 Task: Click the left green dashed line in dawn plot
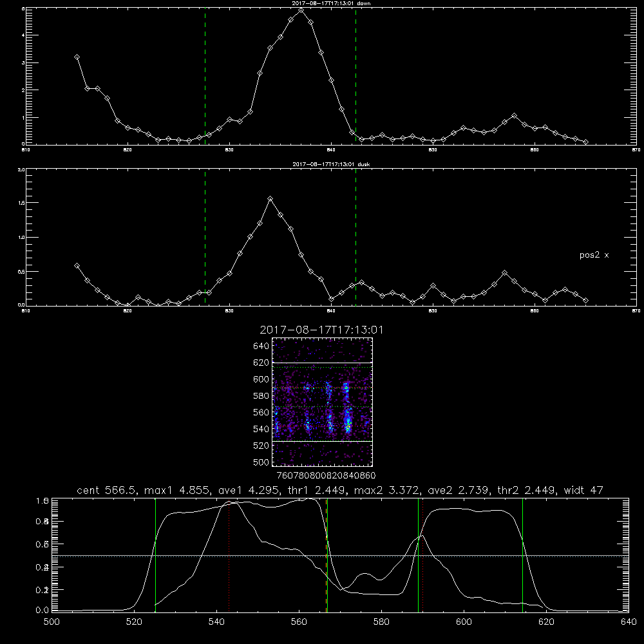click(x=205, y=76)
